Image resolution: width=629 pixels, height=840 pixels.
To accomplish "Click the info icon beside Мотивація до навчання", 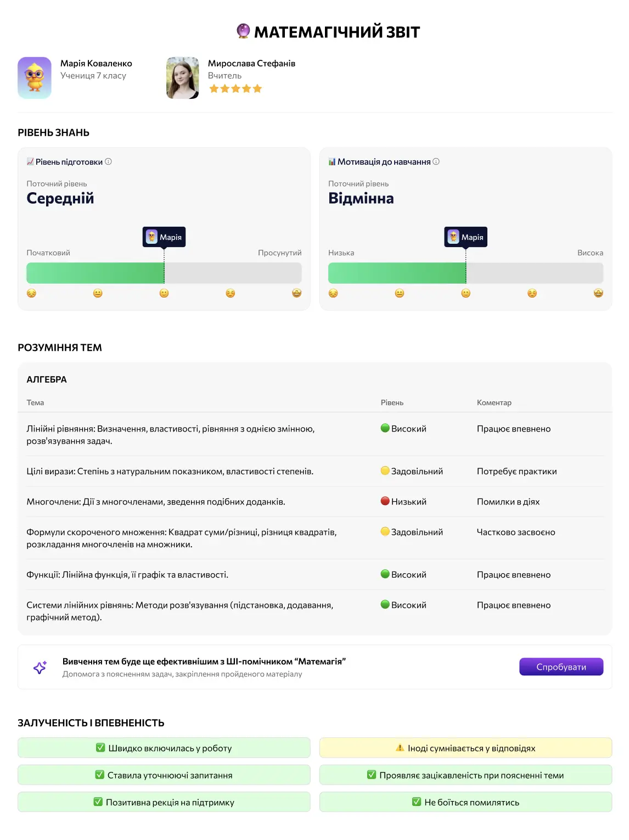I will (436, 161).
